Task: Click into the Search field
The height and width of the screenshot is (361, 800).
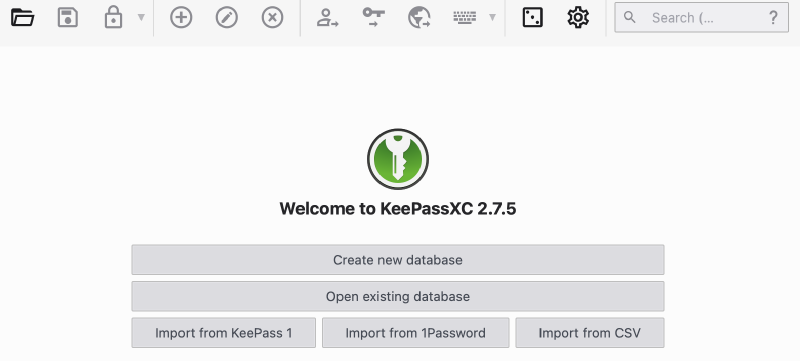Action: coord(702,18)
